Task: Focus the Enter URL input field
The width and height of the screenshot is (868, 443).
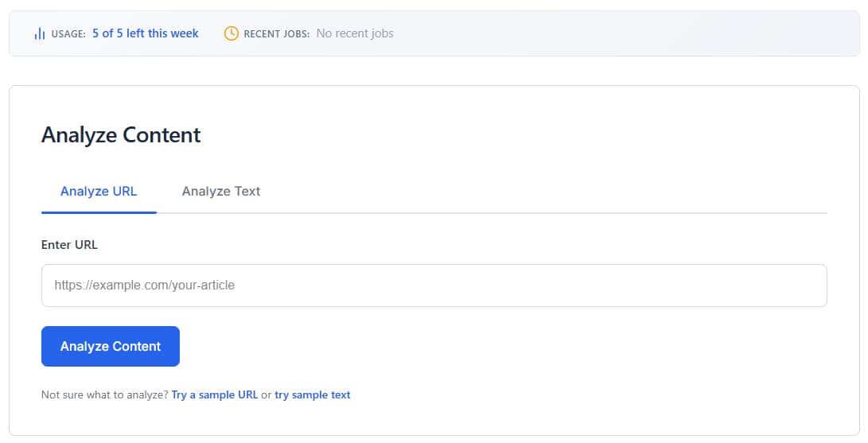Action: coord(434,286)
